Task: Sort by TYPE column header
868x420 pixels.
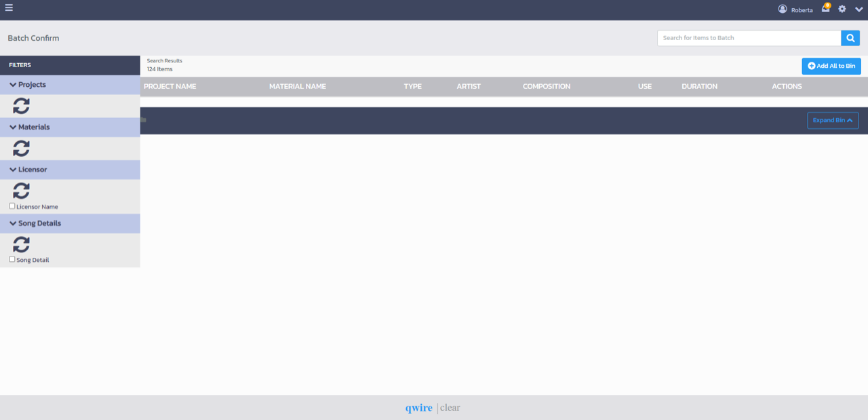Action: click(x=412, y=86)
